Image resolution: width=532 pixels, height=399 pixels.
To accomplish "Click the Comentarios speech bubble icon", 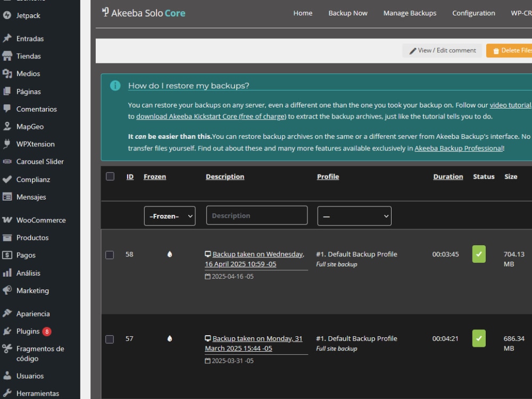I will [x=7, y=109].
